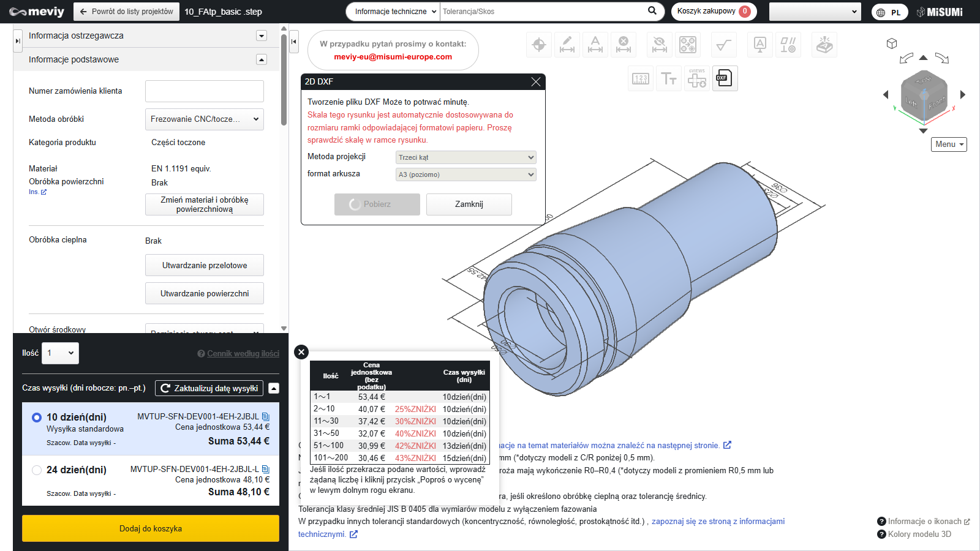Click the 6VIEWS download icon
This screenshot has width=980, height=551.
click(697, 78)
